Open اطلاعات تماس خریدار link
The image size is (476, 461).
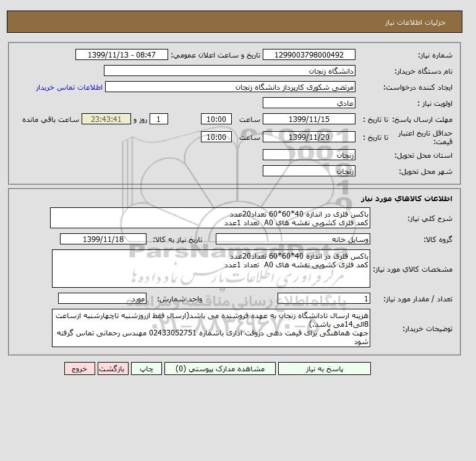pos(69,87)
